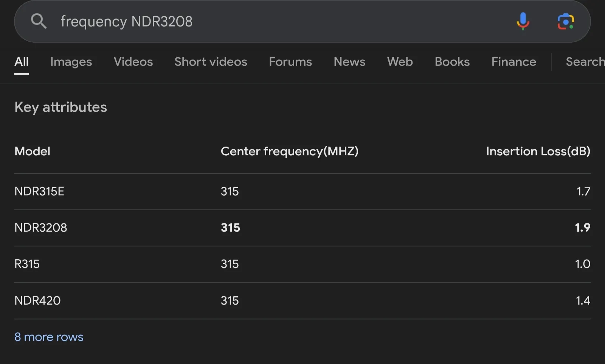This screenshot has height=364, width=605.
Task: Go to Short videos tab
Action: [211, 62]
